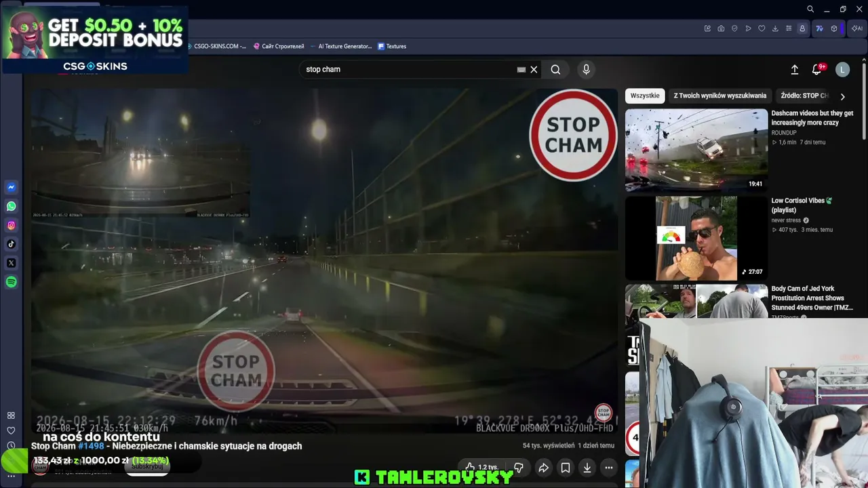
Task: Open the browser shield privacy icon
Action: [x=734, y=28]
